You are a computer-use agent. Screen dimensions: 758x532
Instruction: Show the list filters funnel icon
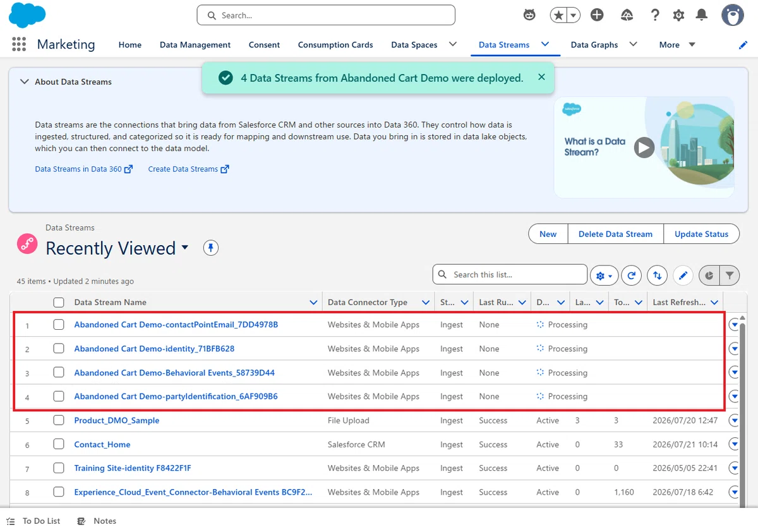730,275
